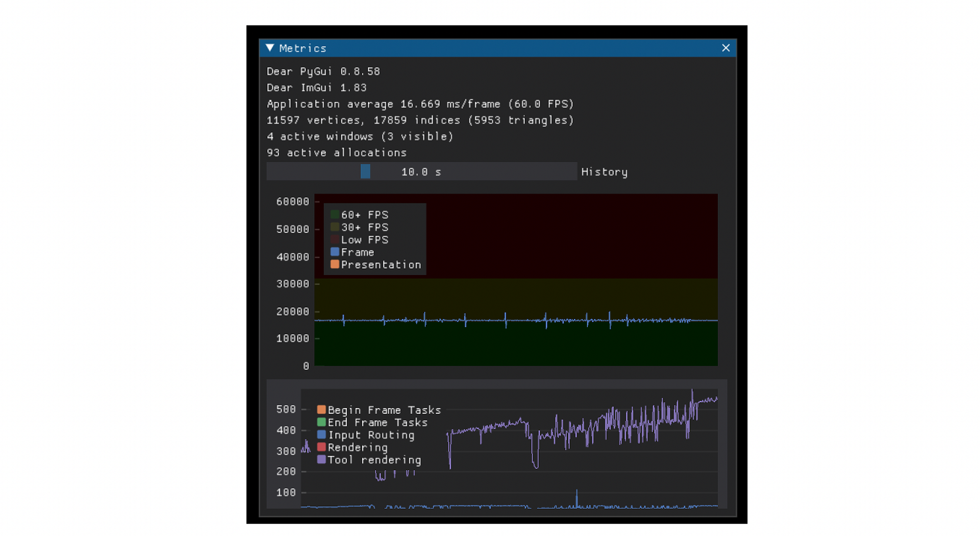
Task: Click the Presentation legend text label
Action: (x=381, y=265)
